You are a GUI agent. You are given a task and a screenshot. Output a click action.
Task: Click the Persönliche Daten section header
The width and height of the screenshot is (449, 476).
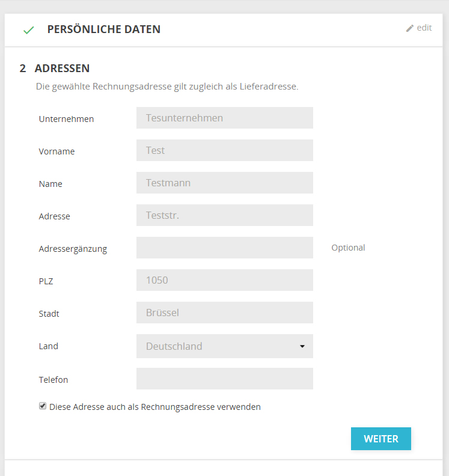103,29
